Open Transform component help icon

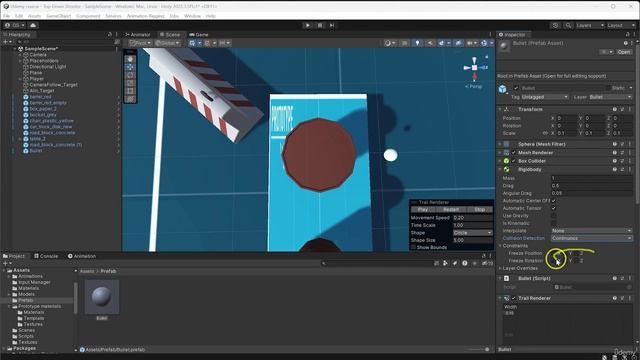(x=615, y=109)
